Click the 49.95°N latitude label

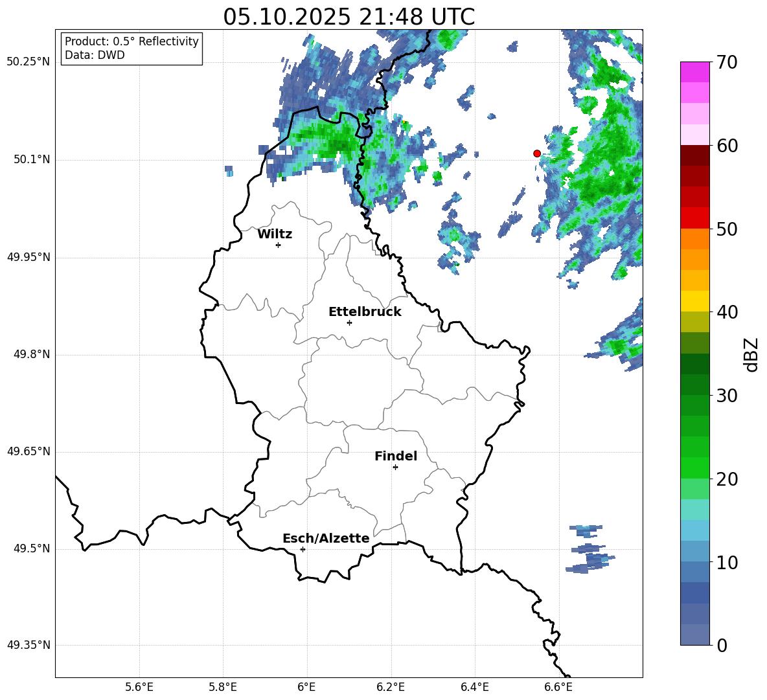[x=29, y=257]
